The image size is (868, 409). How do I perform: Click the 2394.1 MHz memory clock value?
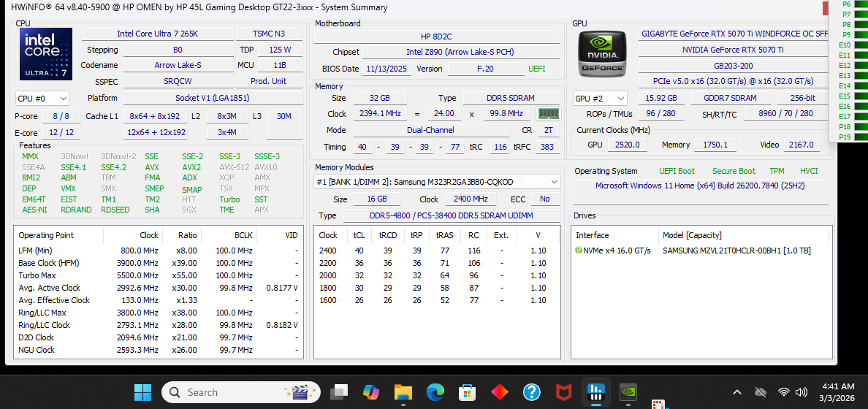(x=380, y=114)
